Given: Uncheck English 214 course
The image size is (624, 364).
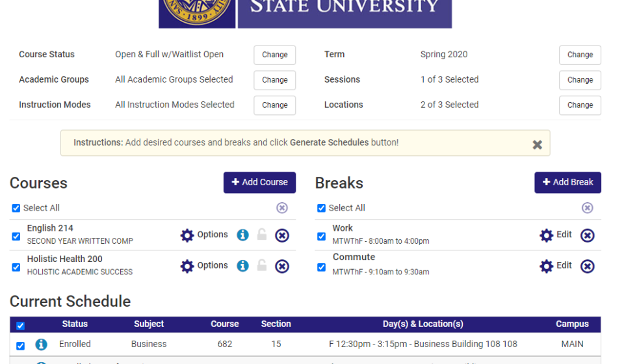Looking at the screenshot, I should coord(16,237).
